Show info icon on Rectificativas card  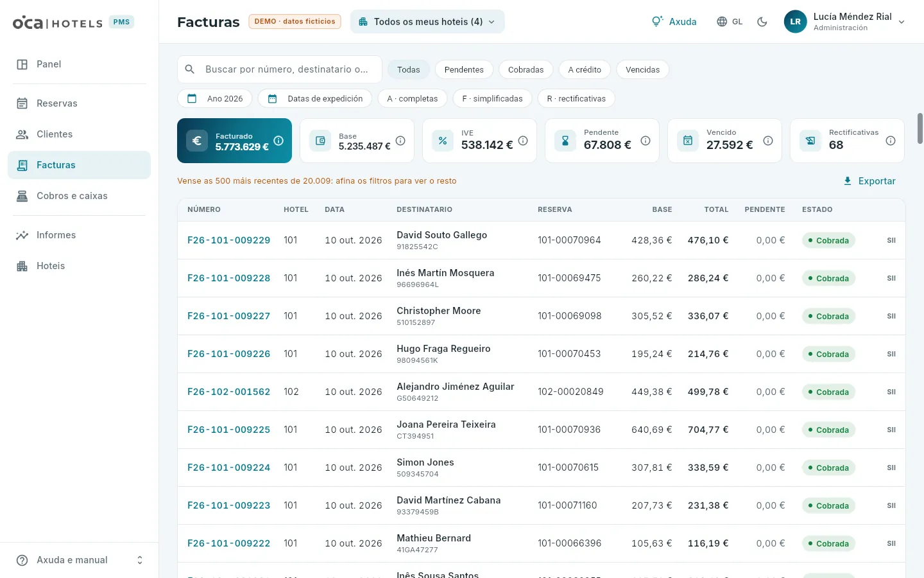[891, 141]
